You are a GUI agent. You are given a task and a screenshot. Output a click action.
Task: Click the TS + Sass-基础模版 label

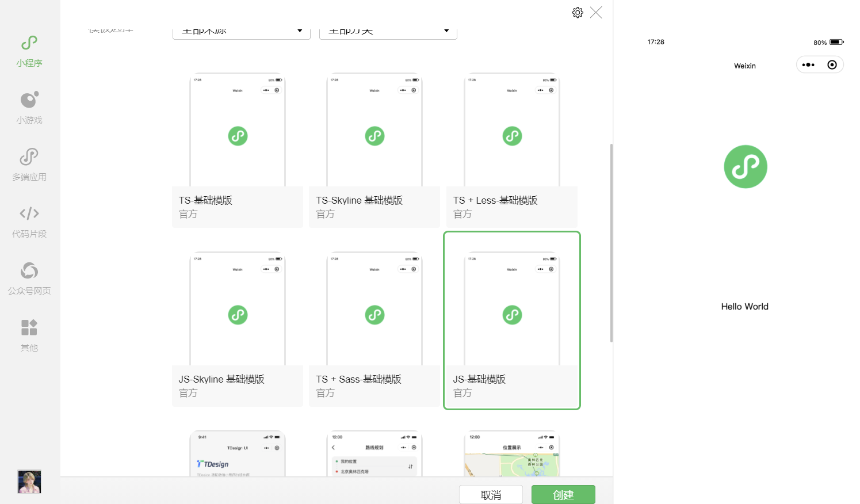click(358, 379)
